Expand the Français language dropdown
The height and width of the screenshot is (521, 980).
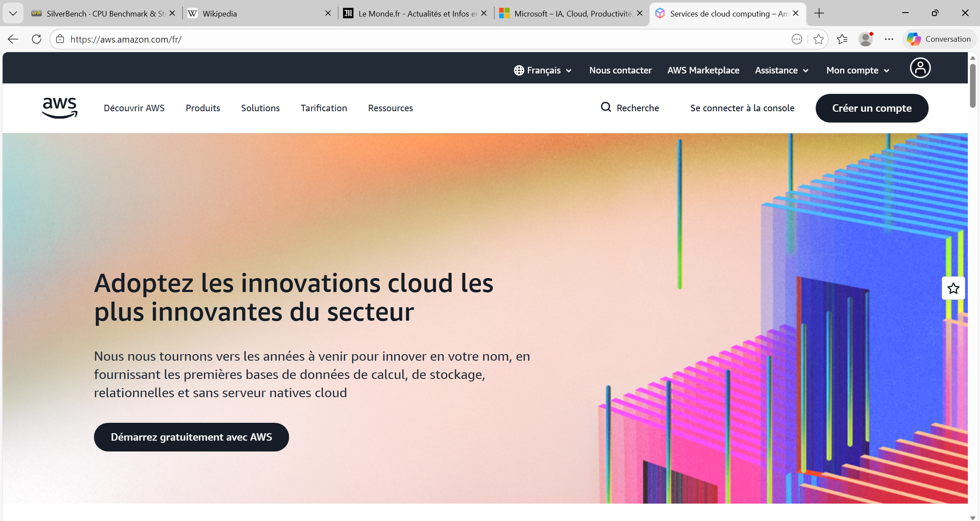(543, 70)
